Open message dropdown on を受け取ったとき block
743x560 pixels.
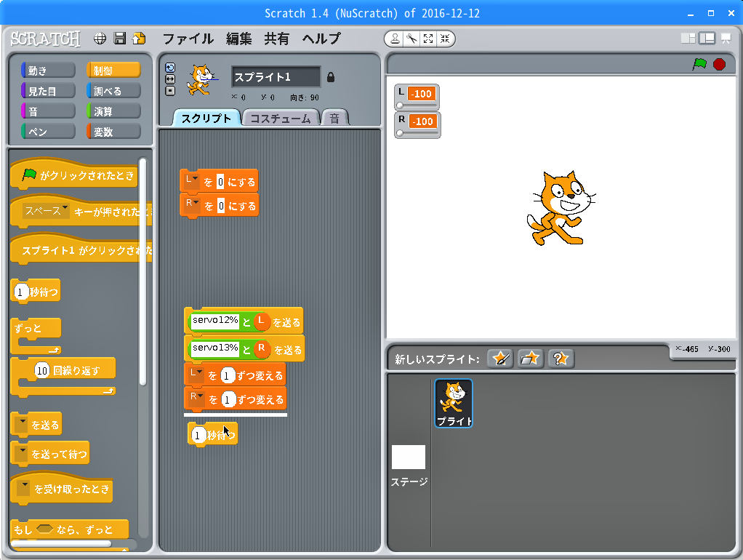coord(23,489)
